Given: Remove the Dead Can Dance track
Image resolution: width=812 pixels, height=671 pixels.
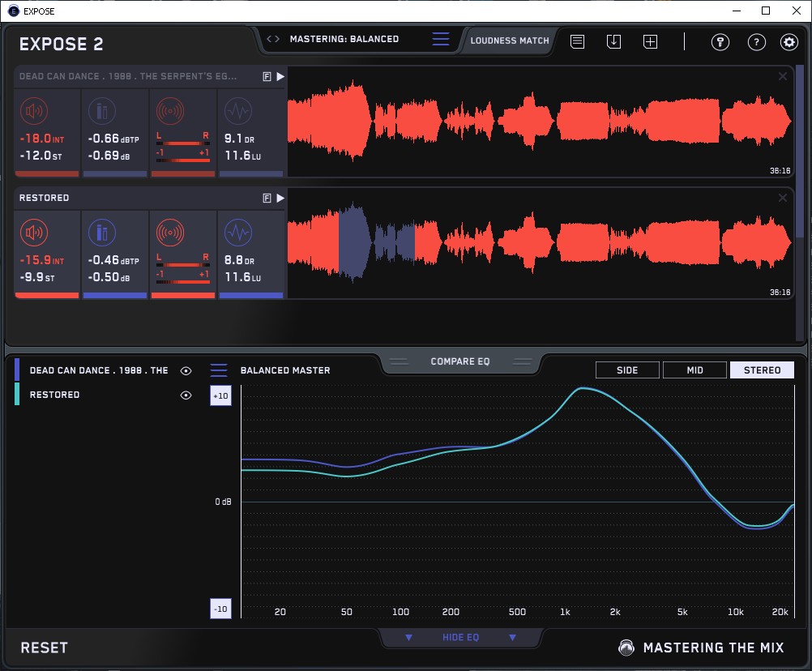Looking at the screenshot, I should pyautogui.click(x=783, y=77).
